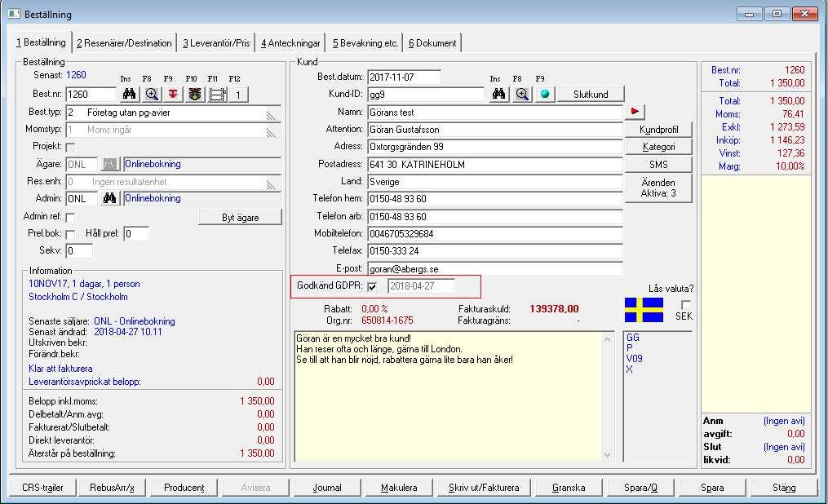
Task: Switch to the 3 Leverantör/Pris tab
Action: point(216,43)
